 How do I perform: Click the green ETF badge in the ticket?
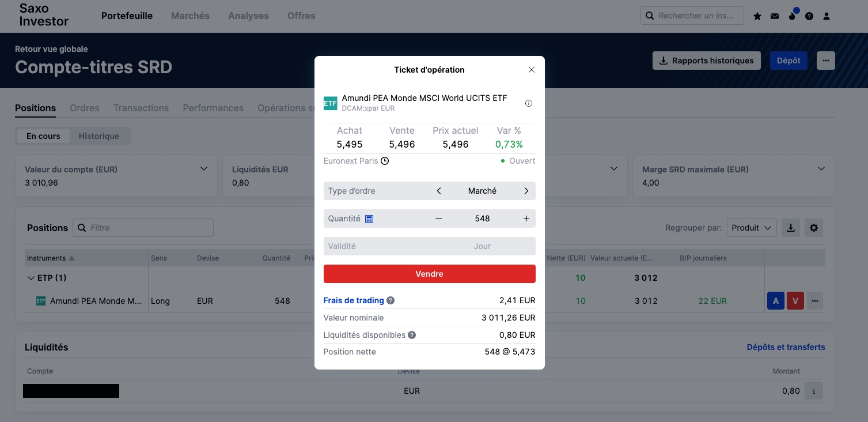[x=330, y=103]
